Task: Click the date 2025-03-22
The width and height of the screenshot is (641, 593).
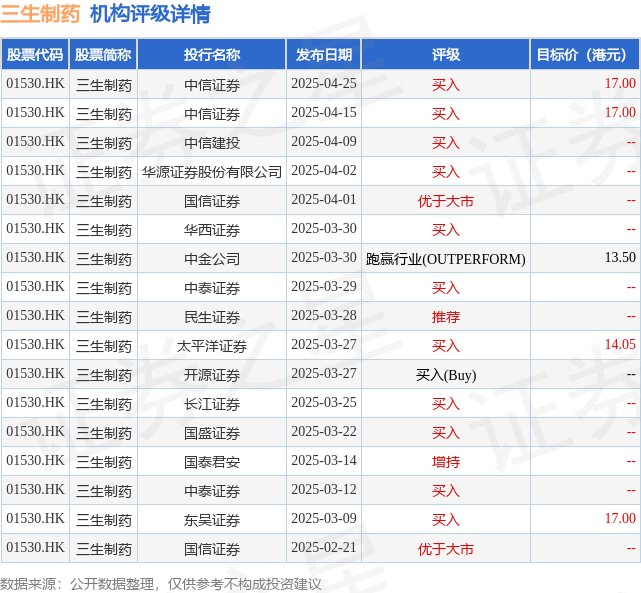Action: [x=324, y=432]
